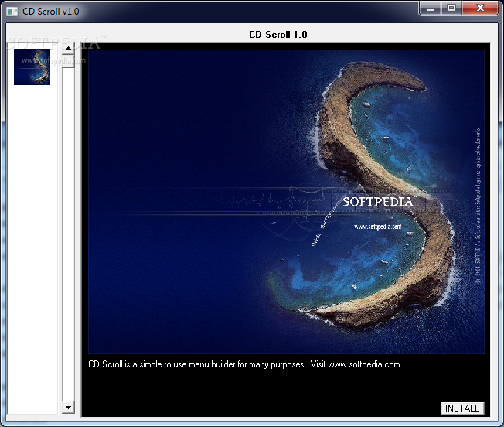Click the CD Scroll title bar icon
The height and width of the screenshot is (427, 504).
pyautogui.click(x=12, y=12)
